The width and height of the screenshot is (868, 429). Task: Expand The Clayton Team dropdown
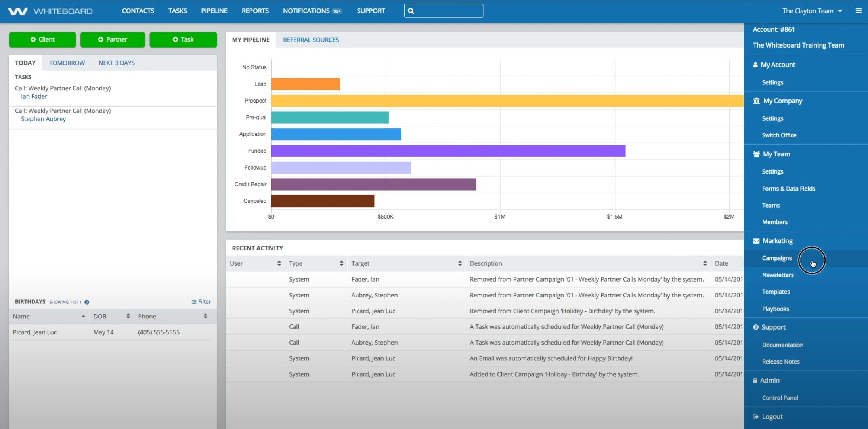[812, 11]
